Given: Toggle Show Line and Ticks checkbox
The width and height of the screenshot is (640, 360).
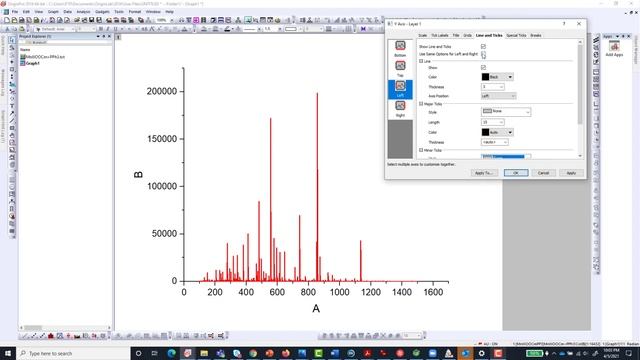Looking at the screenshot, I should pos(483,47).
